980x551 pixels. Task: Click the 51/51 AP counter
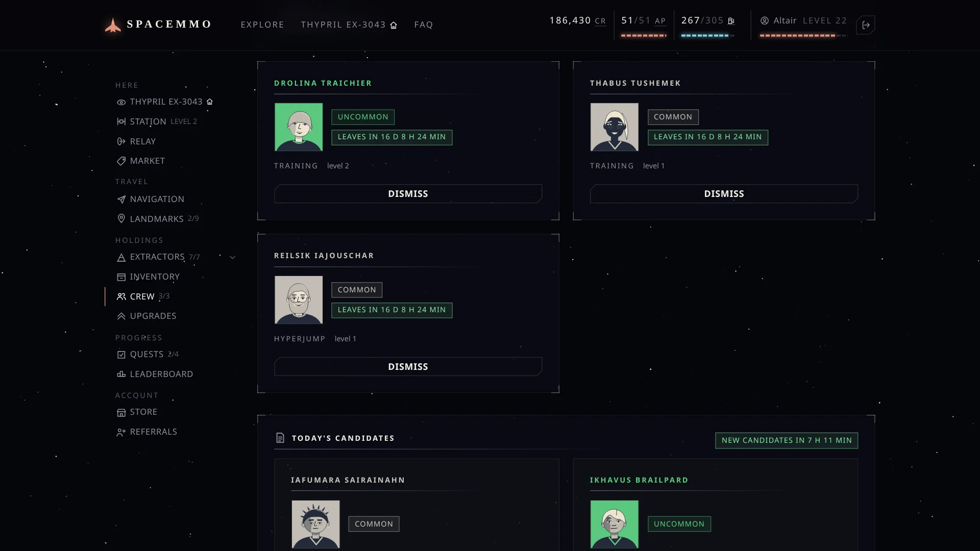tap(644, 20)
